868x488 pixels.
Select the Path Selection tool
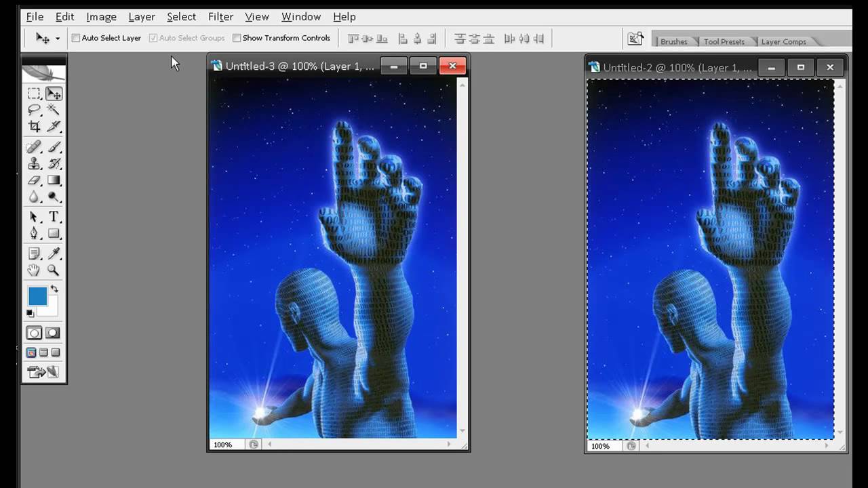(x=34, y=217)
